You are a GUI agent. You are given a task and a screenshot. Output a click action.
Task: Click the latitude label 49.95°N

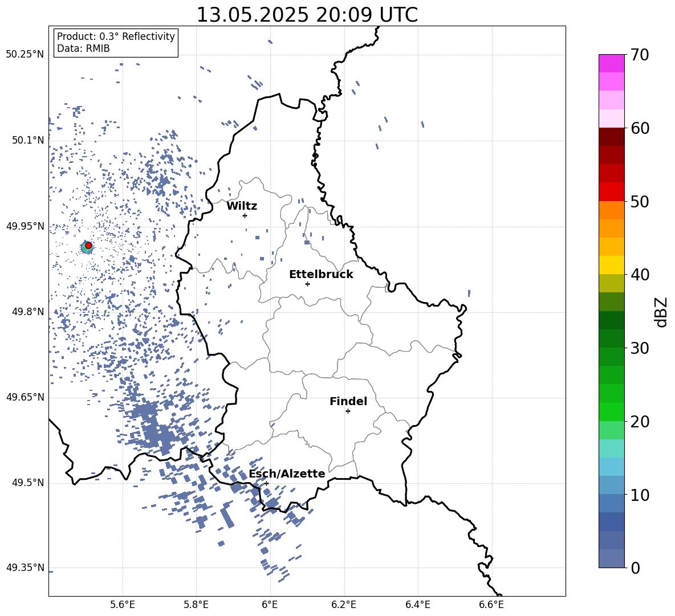25,226
